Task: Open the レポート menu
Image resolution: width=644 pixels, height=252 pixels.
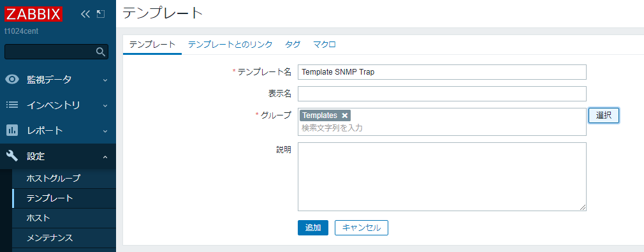Action: 58,131
